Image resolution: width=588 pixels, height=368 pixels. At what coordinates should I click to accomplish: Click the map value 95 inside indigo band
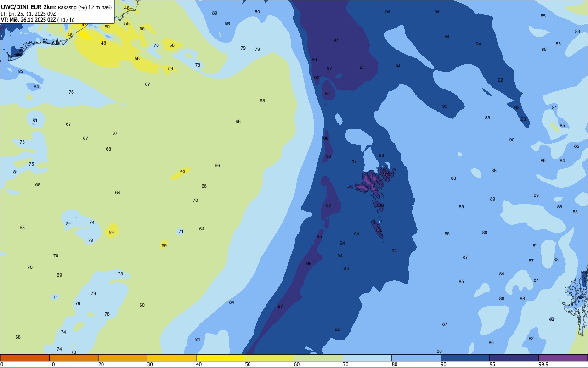[x=319, y=237]
